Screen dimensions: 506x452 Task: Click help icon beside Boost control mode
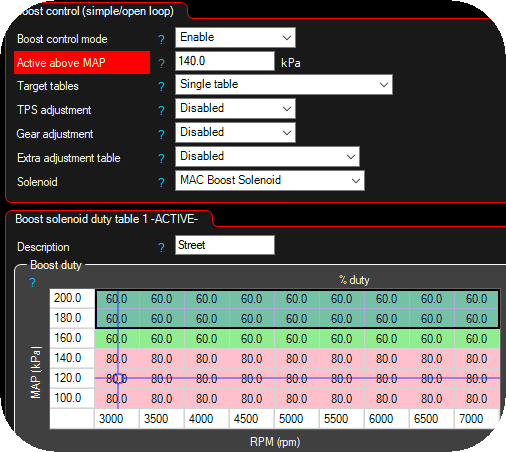(x=161, y=39)
